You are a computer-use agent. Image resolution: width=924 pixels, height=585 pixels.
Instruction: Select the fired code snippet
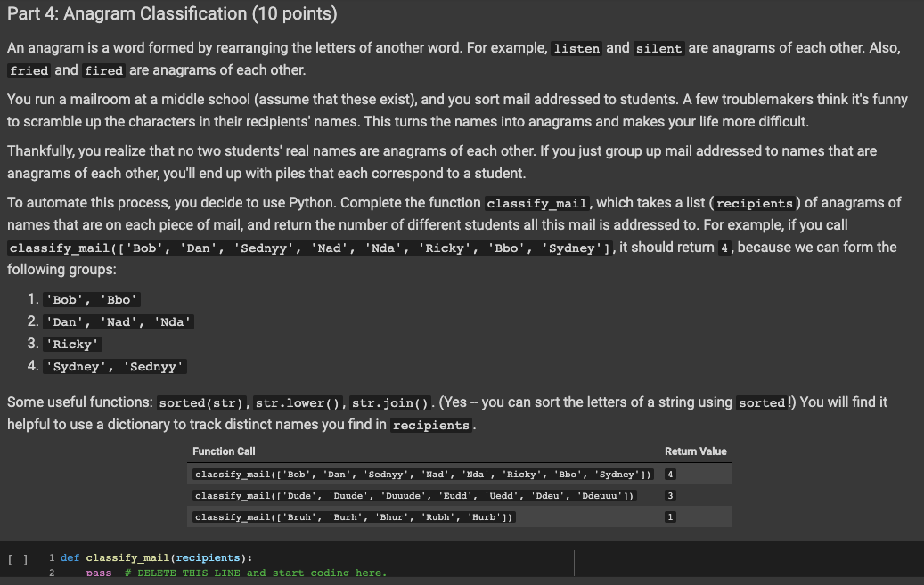pyautogui.click(x=103, y=69)
